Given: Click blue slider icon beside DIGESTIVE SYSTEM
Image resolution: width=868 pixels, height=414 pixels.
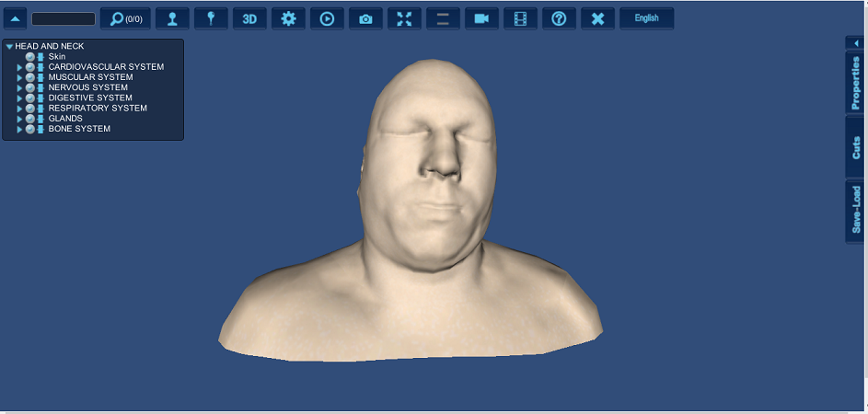Looking at the screenshot, I should [40, 98].
